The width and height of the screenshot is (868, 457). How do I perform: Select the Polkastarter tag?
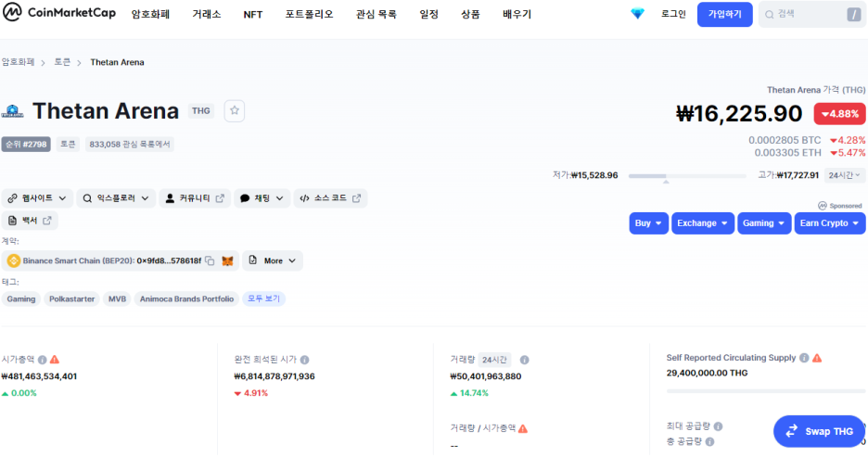[x=72, y=298]
